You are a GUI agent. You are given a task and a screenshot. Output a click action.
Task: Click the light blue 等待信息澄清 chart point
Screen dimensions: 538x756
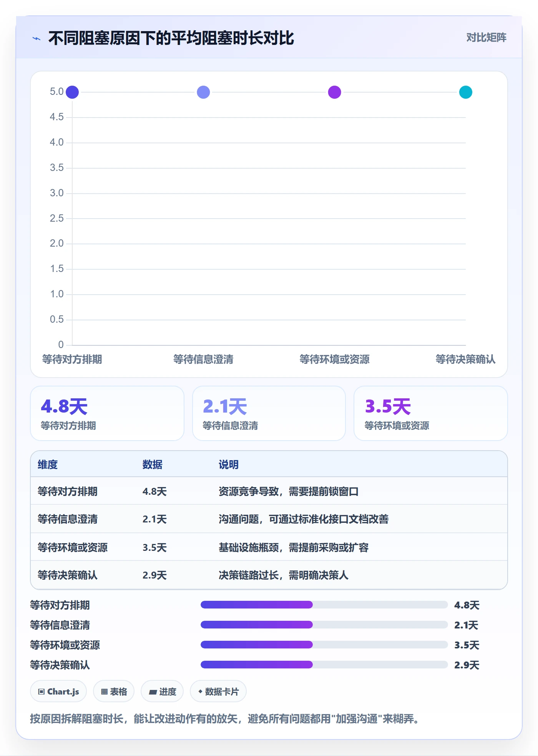203,92
